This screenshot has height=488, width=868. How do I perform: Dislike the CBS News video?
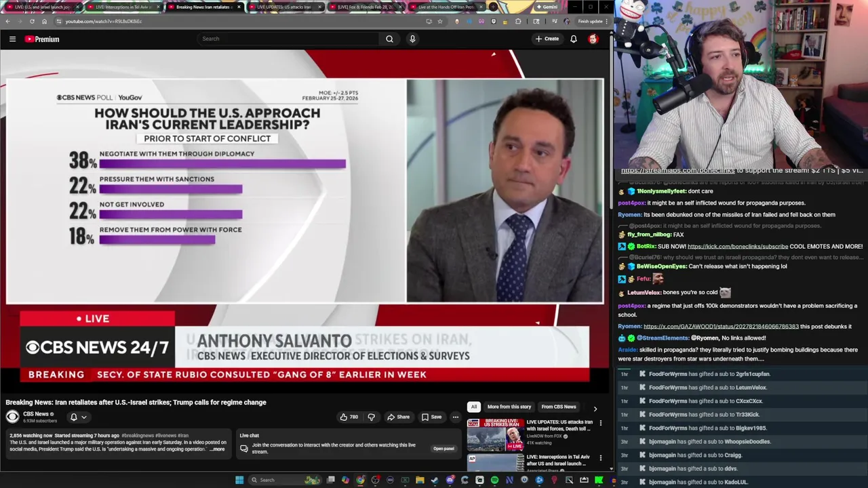[x=371, y=417]
